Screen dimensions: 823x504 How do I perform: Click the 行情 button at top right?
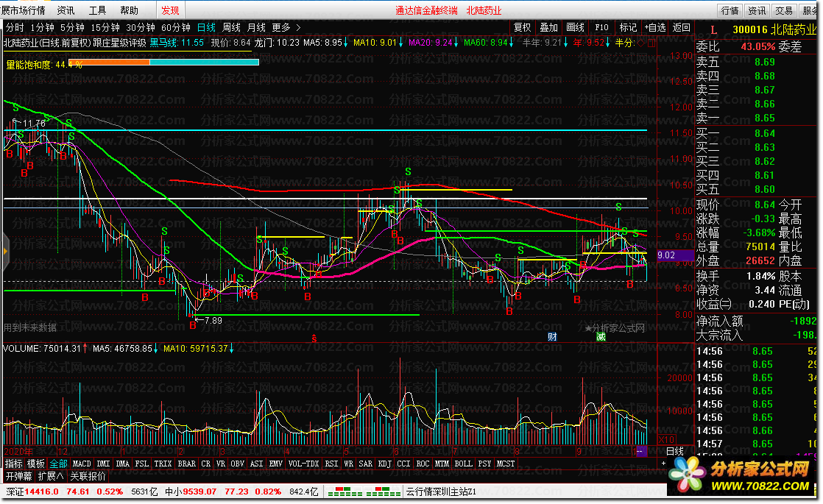(730, 10)
